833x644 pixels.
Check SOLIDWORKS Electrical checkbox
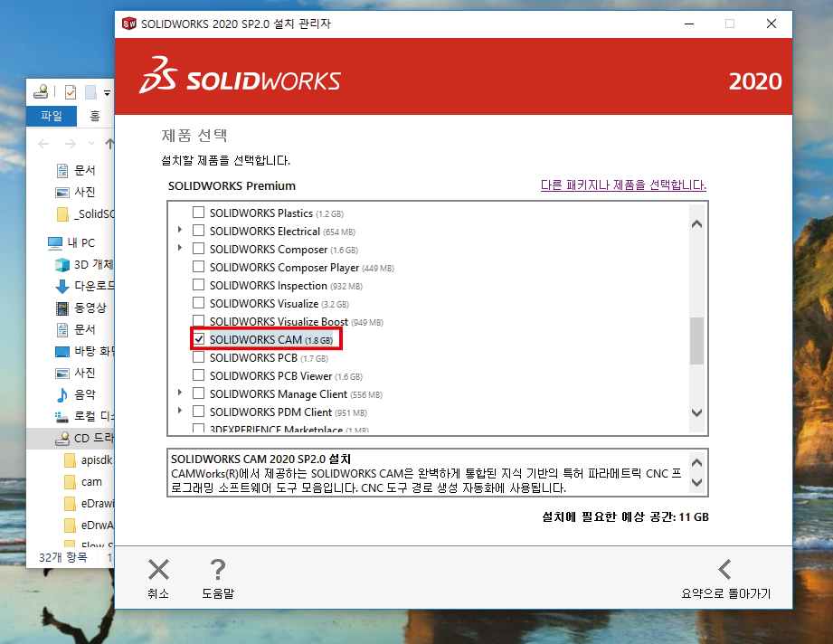198,231
